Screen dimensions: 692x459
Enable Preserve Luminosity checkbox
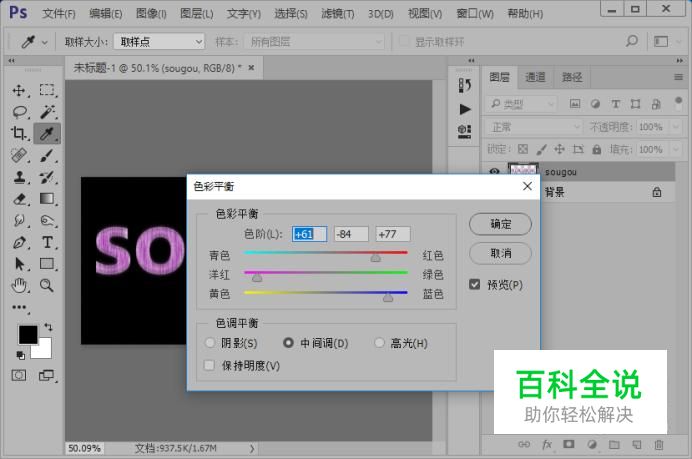tap(209, 365)
